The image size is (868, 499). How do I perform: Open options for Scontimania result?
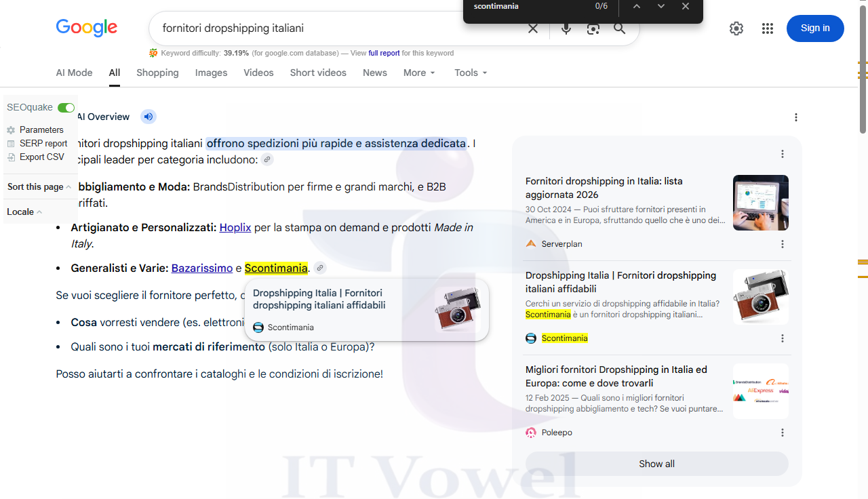coord(783,338)
